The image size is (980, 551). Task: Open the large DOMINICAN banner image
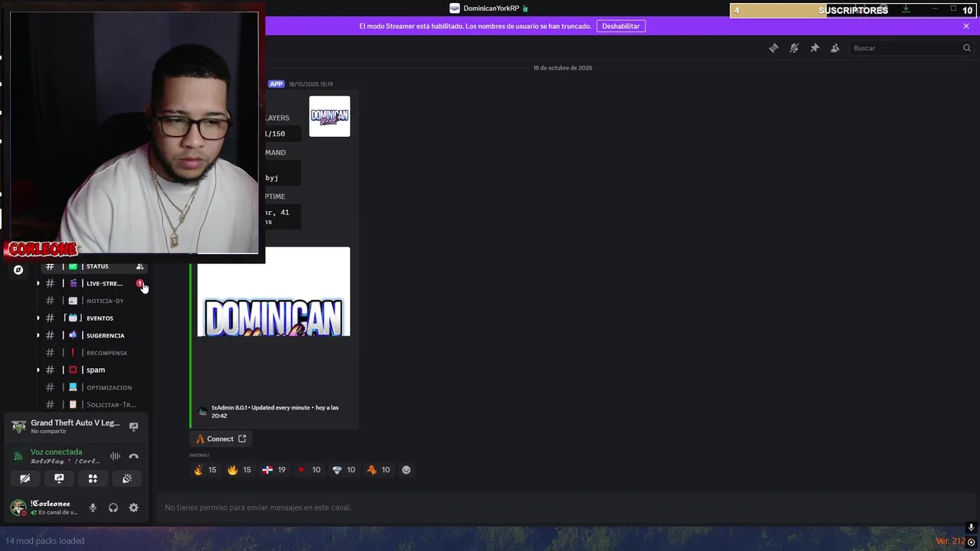pyautogui.click(x=274, y=292)
